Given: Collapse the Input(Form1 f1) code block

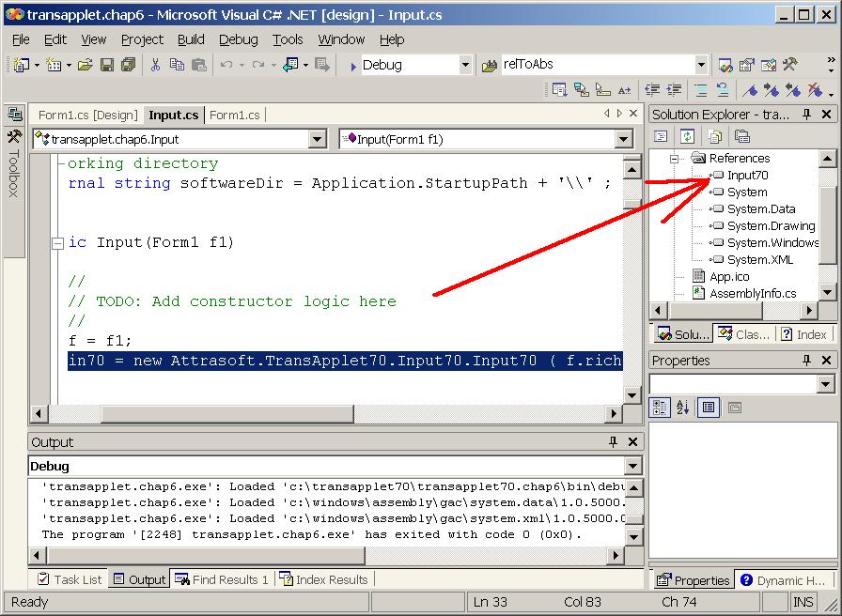Looking at the screenshot, I should [57, 243].
